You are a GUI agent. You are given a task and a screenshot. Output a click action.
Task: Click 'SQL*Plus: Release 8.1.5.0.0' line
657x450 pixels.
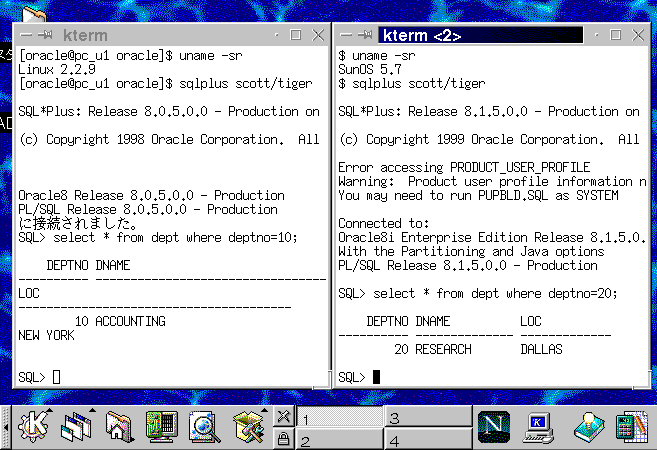pyautogui.click(x=489, y=112)
